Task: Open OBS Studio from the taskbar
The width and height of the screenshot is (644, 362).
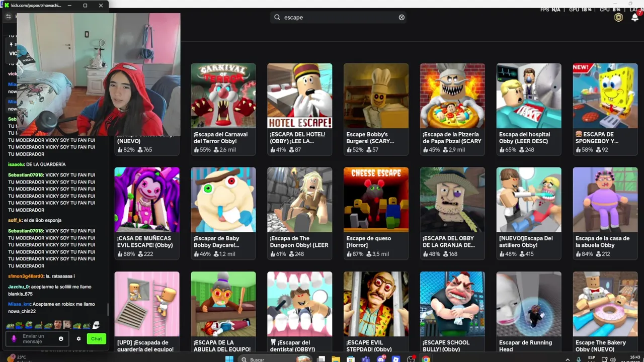Action: click(x=411, y=359)
